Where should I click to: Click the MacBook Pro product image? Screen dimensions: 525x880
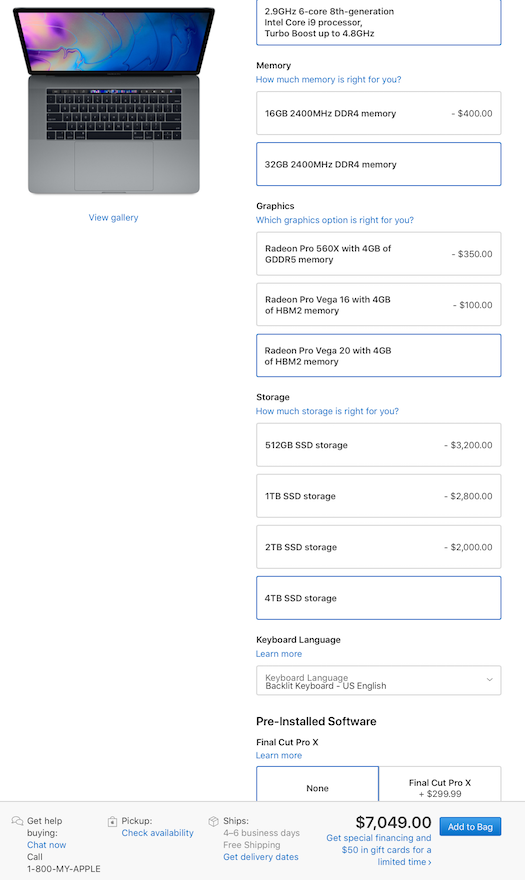(114, 101)
